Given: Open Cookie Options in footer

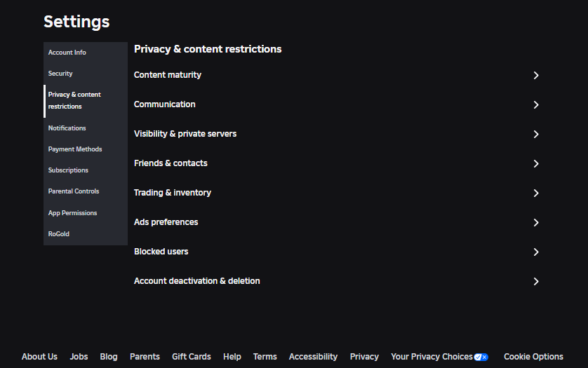Looking at the screenshot, I should (x=533, y=357).
